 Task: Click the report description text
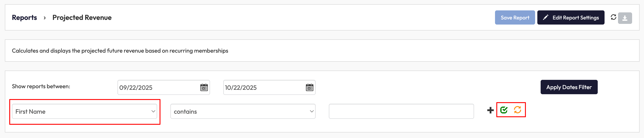click(x=120, y=51)
